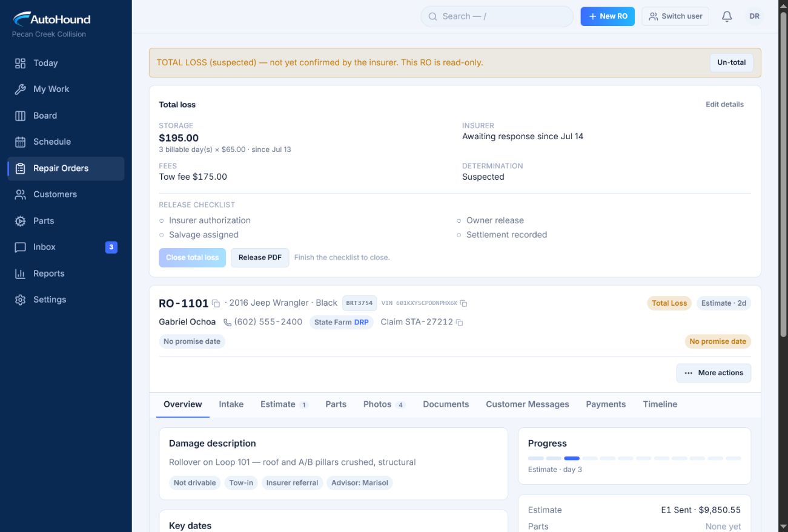Open the Customer Messages tab
The height and width of the screenshot is (532, 788).
(528, 404)
